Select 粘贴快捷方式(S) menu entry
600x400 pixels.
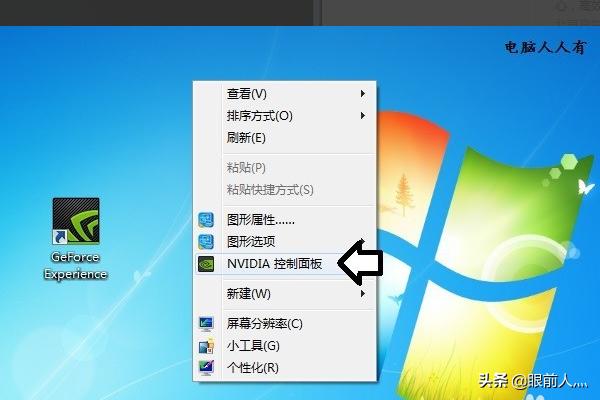284,189
